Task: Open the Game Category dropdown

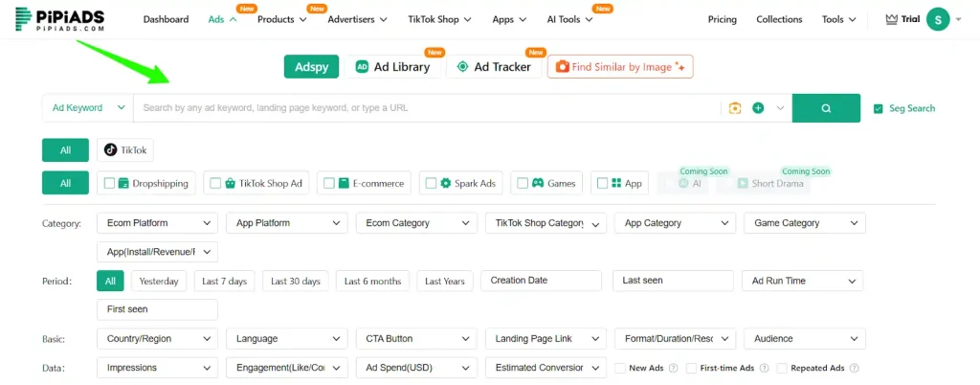Action: (804, 223)
